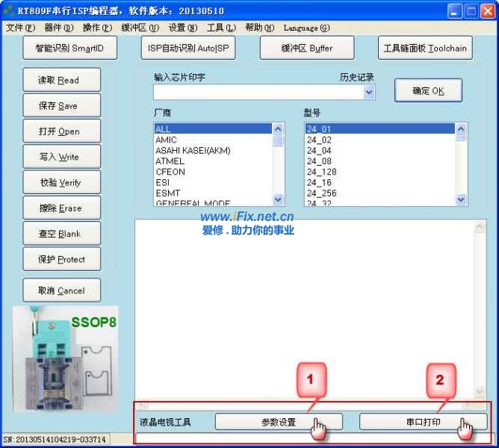Open the 工具 (L) menu
Screen dimensions: 499x448
(x=221, y=28)
